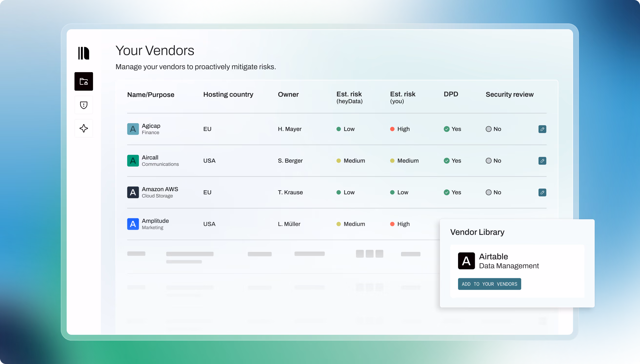The width and height of the screenshot is (640, 364).
Task: Open the vendor folder-lock sidebar icon
Action: coord(84,82)
